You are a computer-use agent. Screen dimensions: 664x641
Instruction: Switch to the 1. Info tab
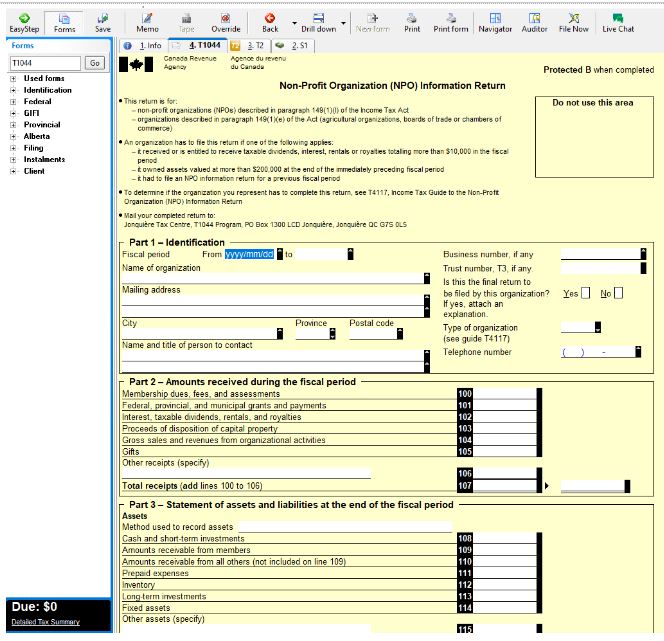click(144, 45)
